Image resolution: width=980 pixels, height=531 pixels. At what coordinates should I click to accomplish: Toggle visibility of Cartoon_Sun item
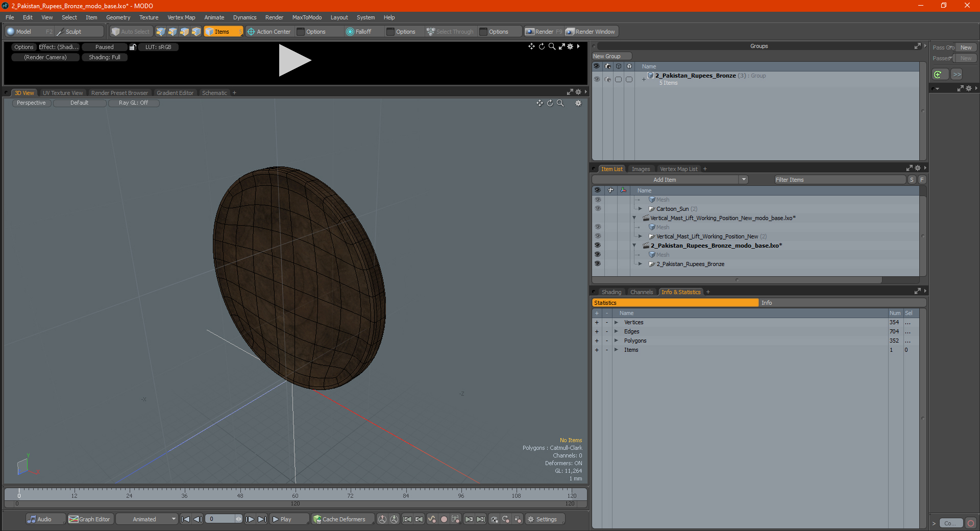coord(597,209)
